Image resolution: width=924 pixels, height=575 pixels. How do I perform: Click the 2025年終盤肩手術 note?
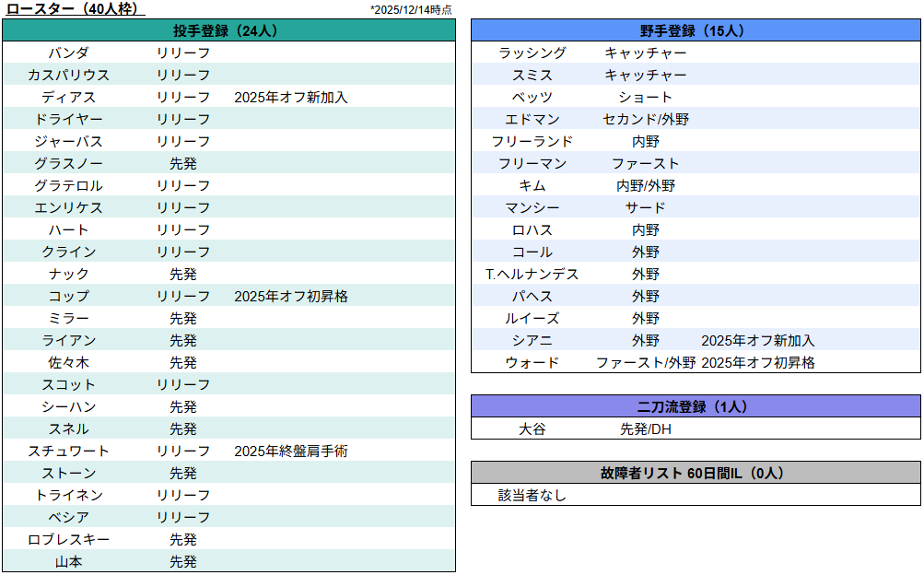[x=291, y=451]
